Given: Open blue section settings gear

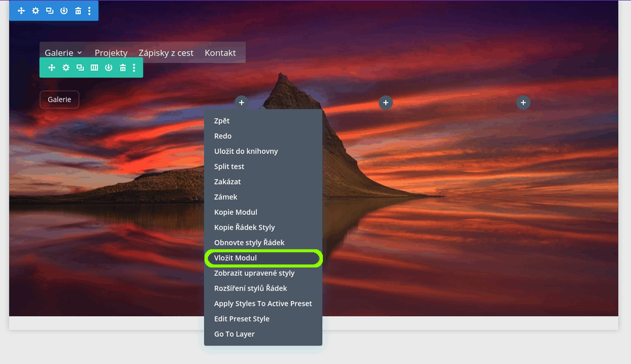Looking at the screenshot, I should 35,11.
